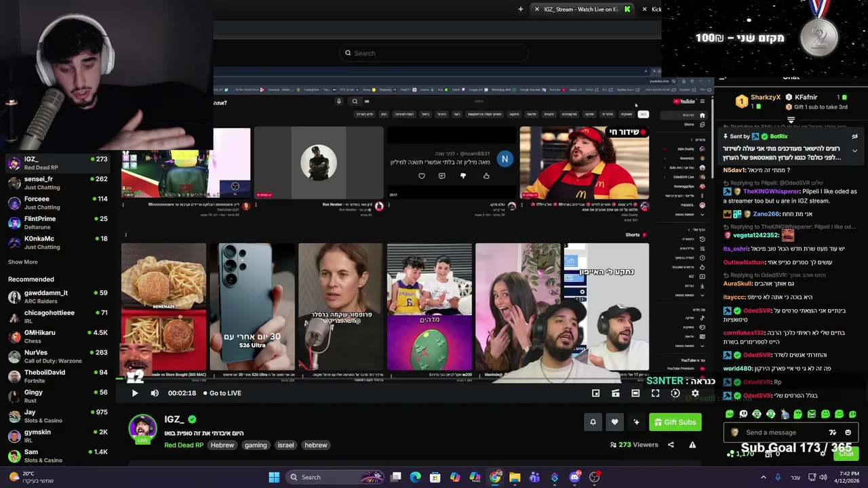
Task: Expand Show more followed channels
Action: click(22, 262)
